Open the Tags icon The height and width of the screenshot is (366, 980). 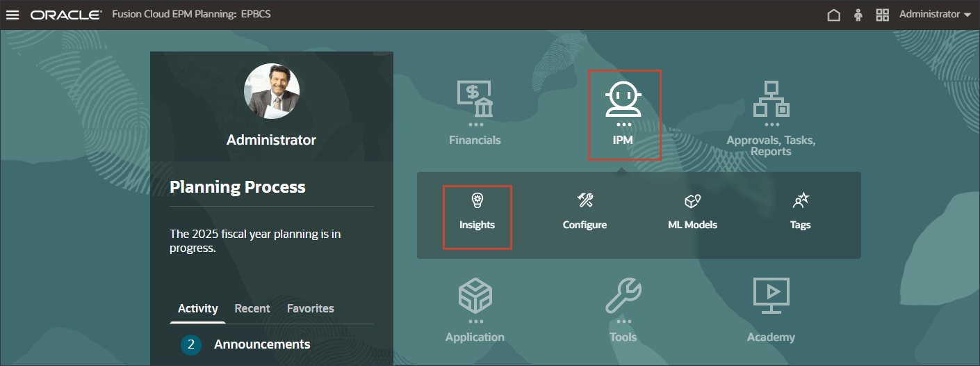click(801, 201)
